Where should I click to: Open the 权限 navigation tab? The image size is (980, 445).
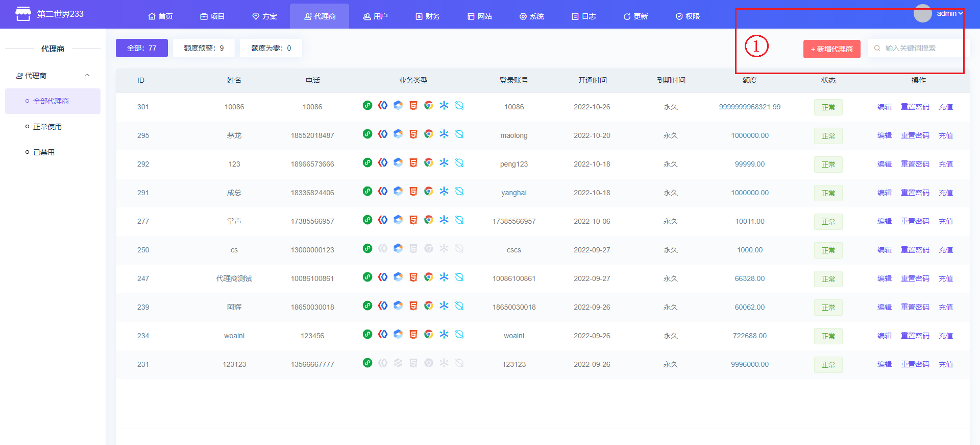coord(688,16)
